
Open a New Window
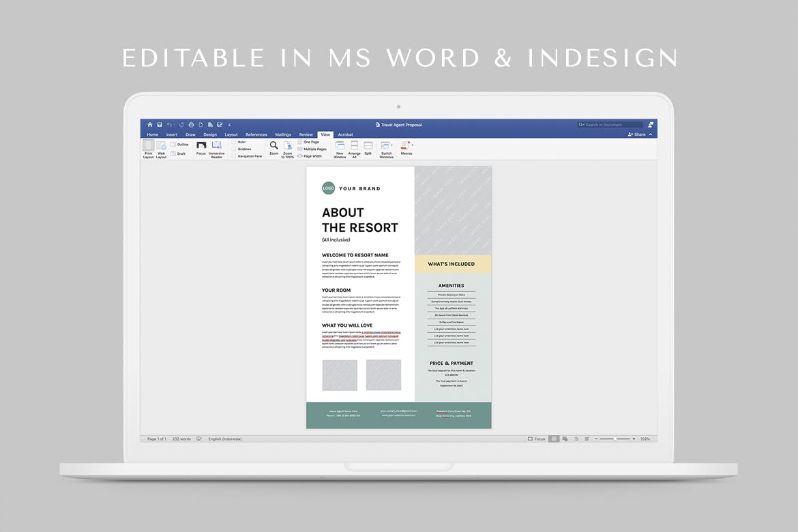point(340,145)
